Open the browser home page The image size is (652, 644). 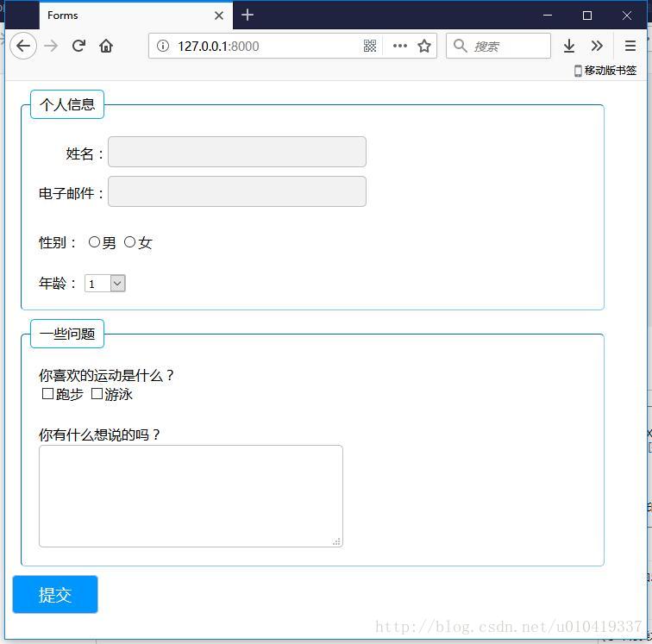[x=106, y=46]
